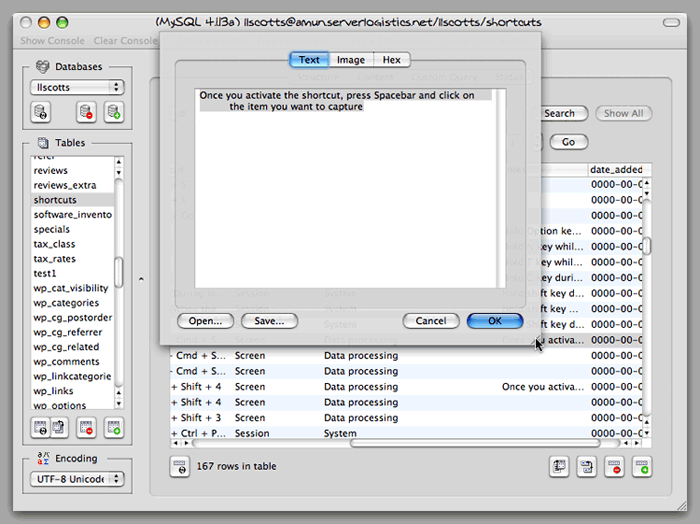Click the add database icon with green plus
Viewport: 700px width, 524px height.
point(114,112)
